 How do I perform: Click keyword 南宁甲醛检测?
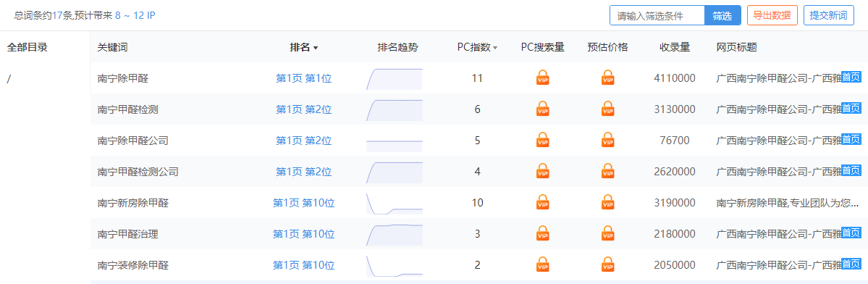[x=128, y=109]
